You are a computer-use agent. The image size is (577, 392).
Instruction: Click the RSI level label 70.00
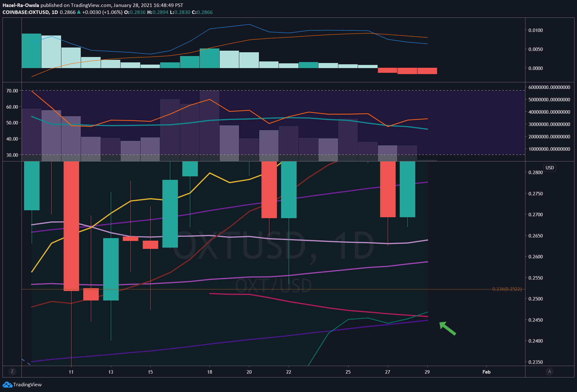(x=12, y=91)
